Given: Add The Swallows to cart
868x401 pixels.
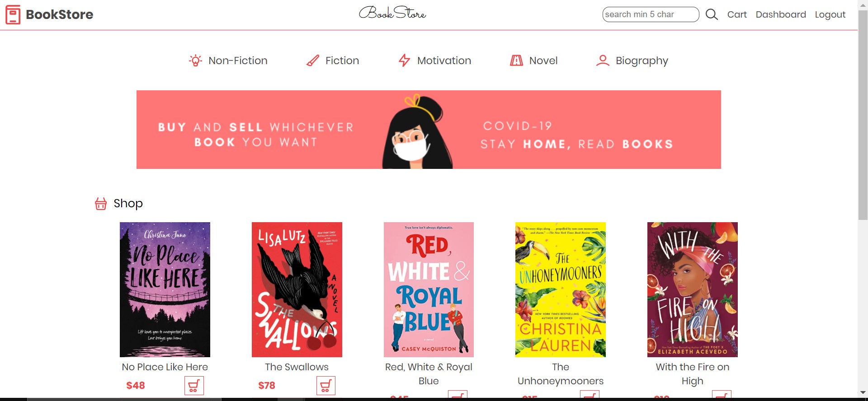Looking at the screenshot, I should 326,386.
